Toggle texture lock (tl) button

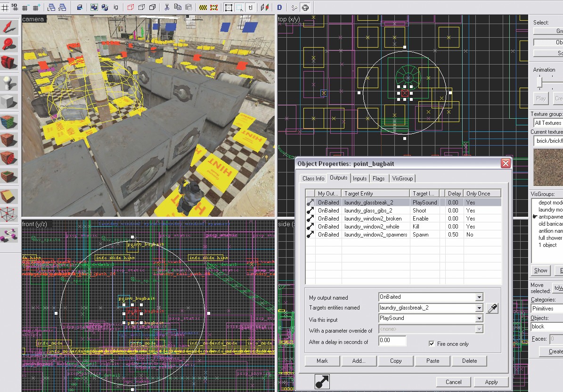click(251, 8)
